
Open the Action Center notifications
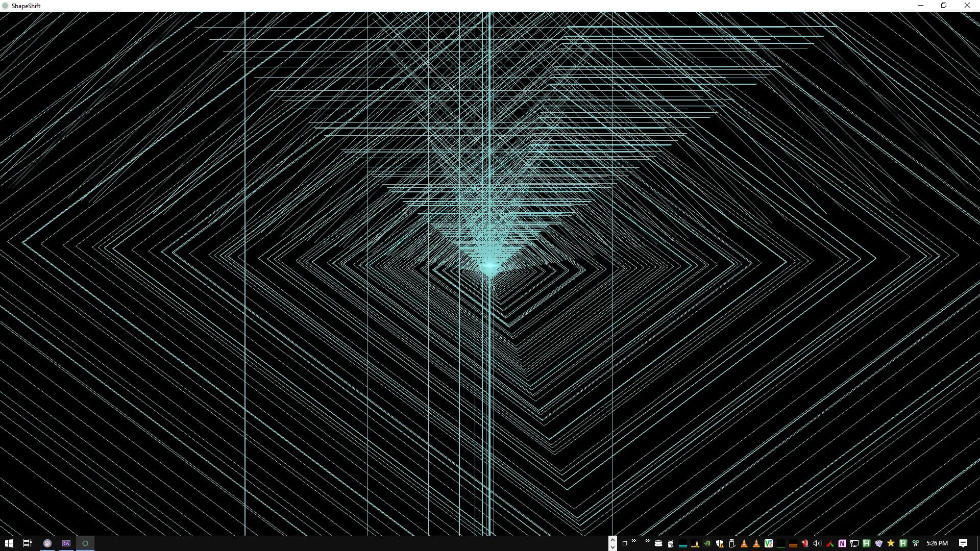(963, 543)
